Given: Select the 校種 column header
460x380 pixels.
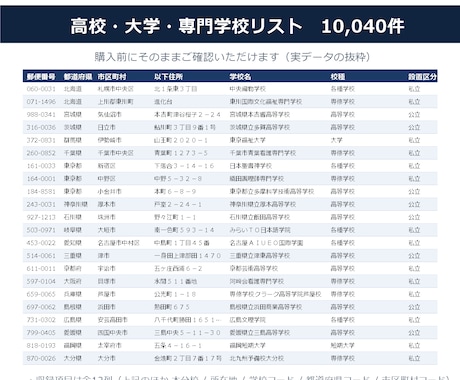Looking at the screenshot, I should click(338, 77).
